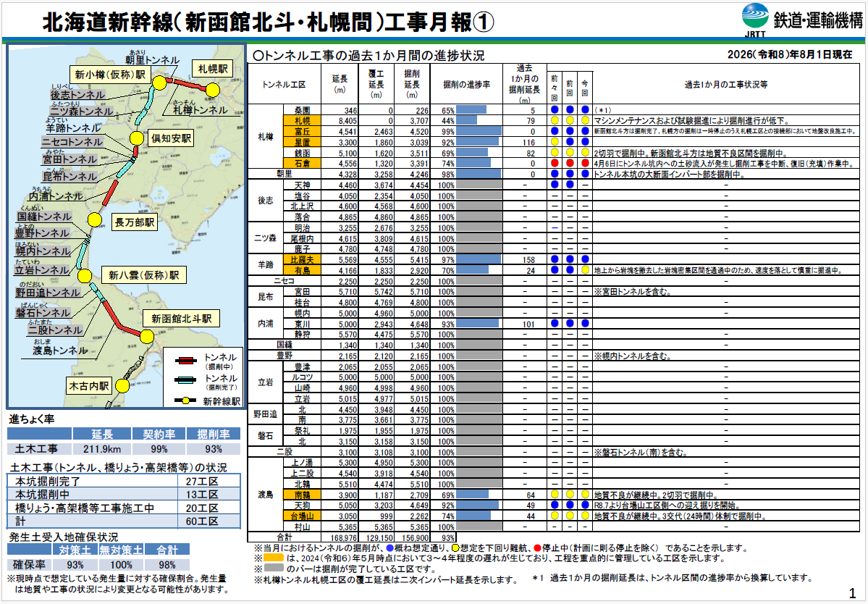The height and width of the screenshot is (604, 868).
Task: Click the 朝里トンネル map label
Action: [x=152, y=60]
